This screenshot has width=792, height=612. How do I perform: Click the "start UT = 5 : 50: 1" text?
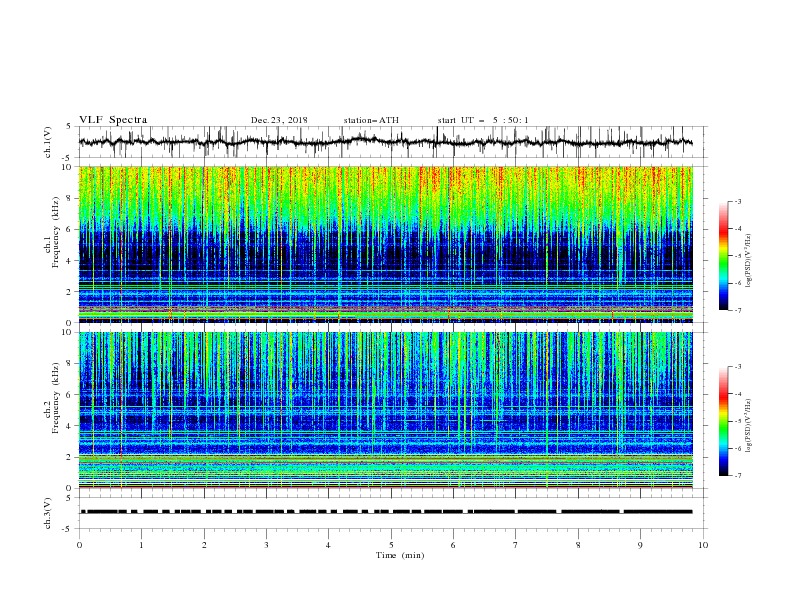tap(483, 120)
